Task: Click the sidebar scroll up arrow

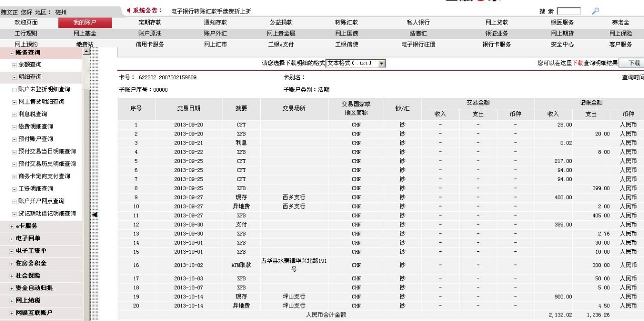Action: click(x=86, y=52)
